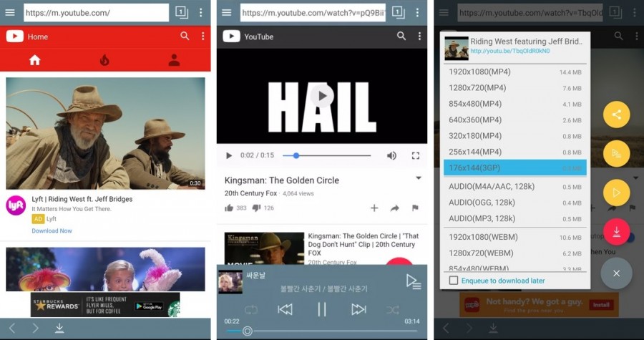This screenshot has width=644, height=340.
Task: Expand Kingsman: The Golden Circle description
Action: [x=419, y=178]
